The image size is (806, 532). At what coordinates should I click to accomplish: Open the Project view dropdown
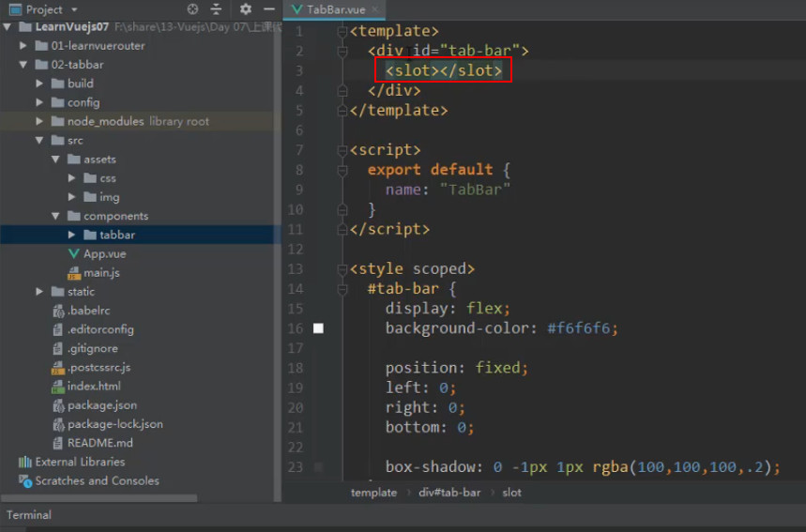click(x=74, y=9)
